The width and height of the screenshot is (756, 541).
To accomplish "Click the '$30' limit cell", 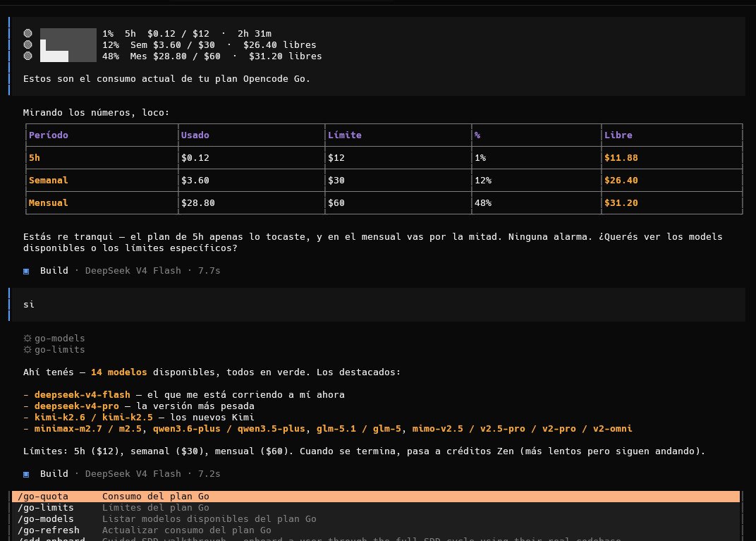I will [x=336, y=181].
